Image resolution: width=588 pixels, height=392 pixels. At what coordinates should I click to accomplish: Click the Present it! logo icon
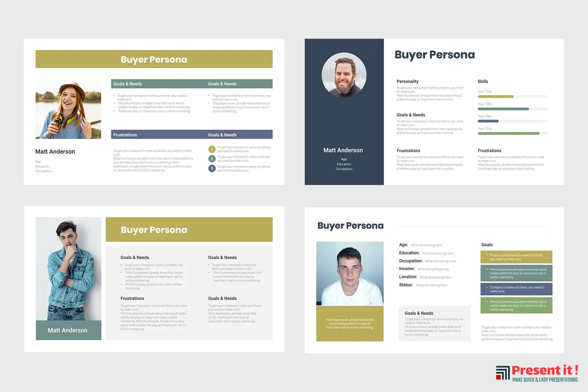(x=503, y=372)
